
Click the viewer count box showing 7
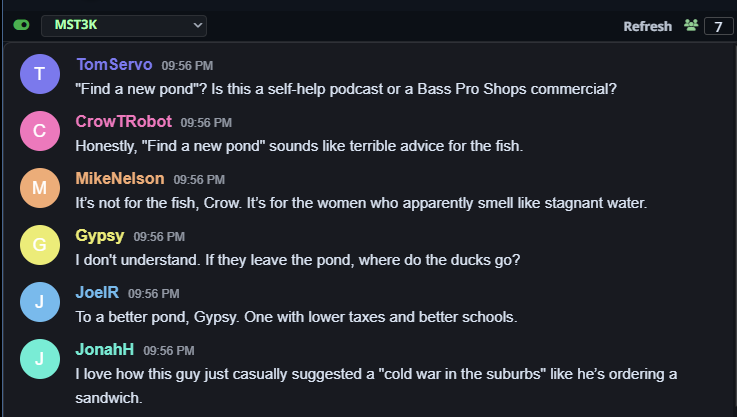(718, 26)
